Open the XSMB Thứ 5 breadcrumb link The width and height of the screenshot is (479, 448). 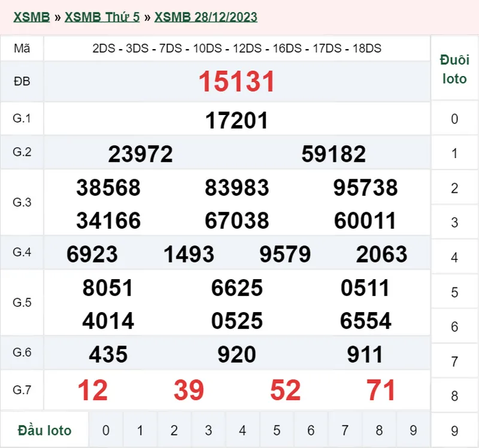coord(102,17)
